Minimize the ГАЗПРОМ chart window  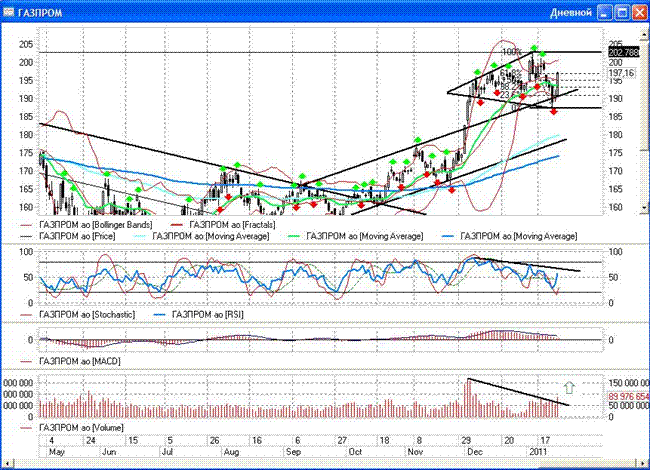pos(605,12)
